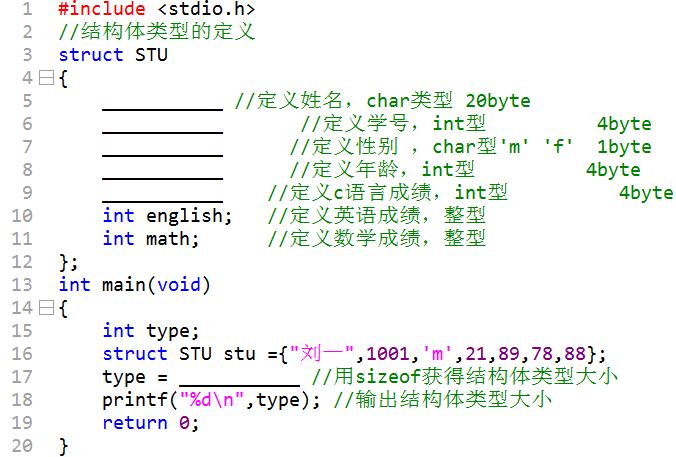Click line number 20 in gutter
The image size is (676, 457).
click(x=22, y=446)
